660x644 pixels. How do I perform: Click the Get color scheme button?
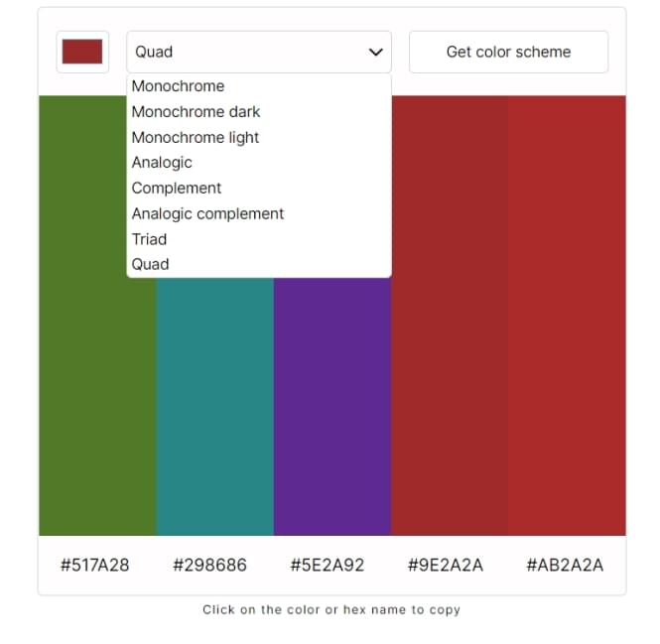point(508,52)
